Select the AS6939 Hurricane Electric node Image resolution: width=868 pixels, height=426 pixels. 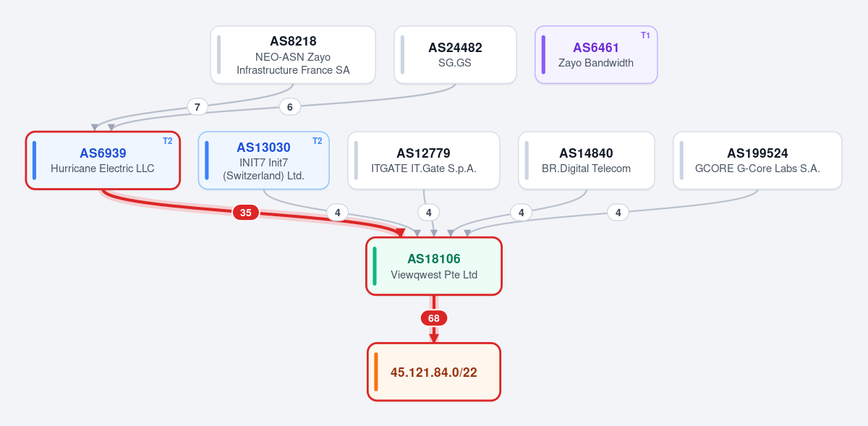[103, 161]
